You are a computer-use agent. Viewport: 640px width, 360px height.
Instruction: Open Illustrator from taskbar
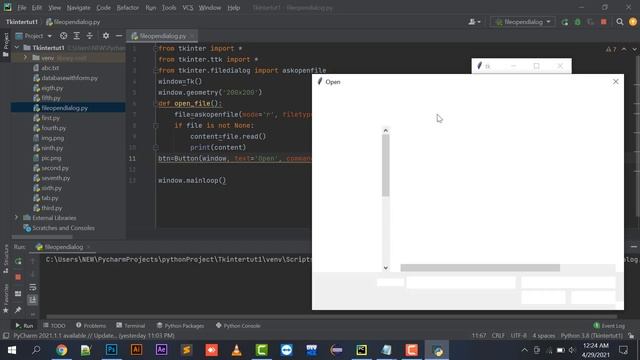coord(136,350)
